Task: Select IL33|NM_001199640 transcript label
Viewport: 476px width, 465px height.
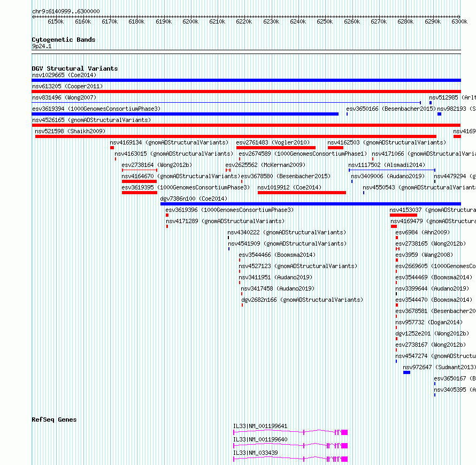Action: coord(260,439)
